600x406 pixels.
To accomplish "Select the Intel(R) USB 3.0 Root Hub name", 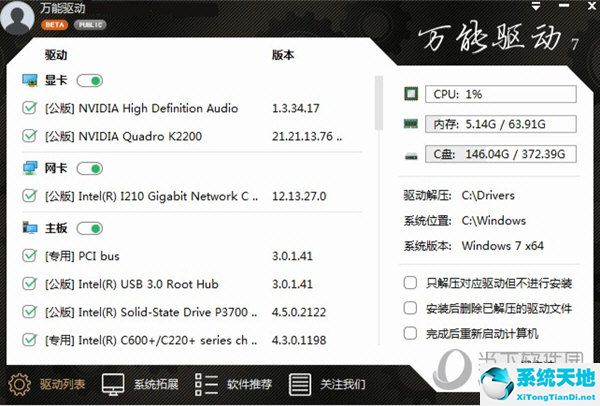I will click(132, 284).
